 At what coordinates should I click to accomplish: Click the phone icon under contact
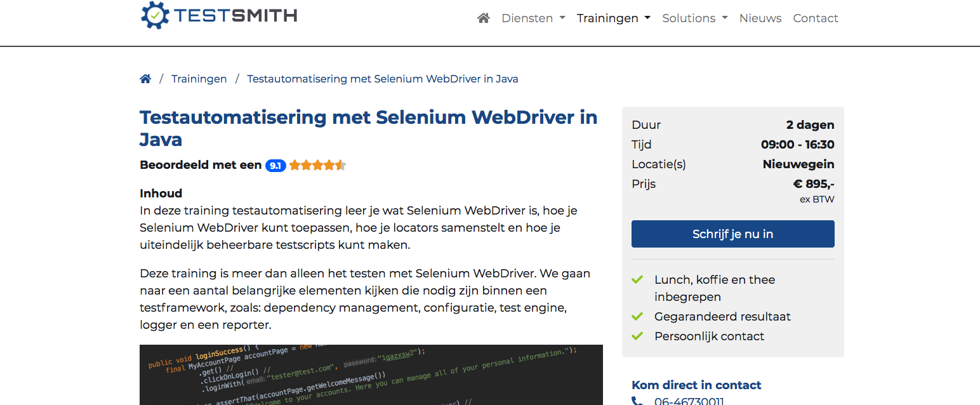(637, 401)
